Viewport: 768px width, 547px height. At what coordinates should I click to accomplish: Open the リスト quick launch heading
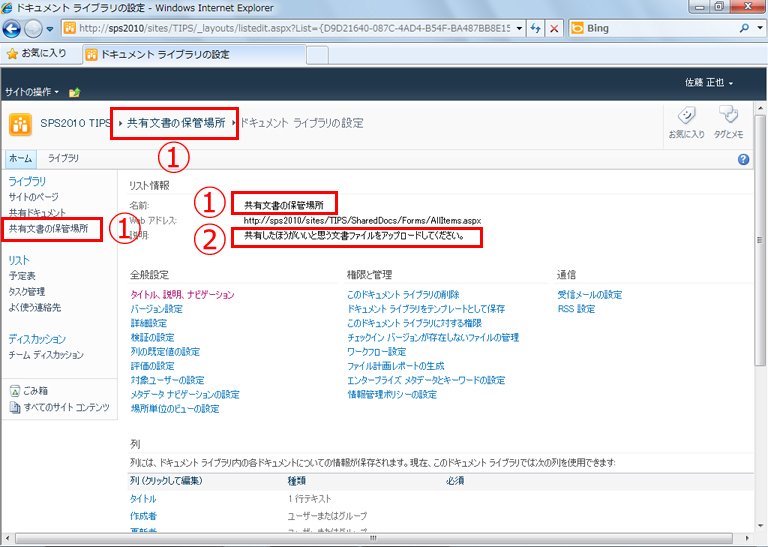point(19,260)
